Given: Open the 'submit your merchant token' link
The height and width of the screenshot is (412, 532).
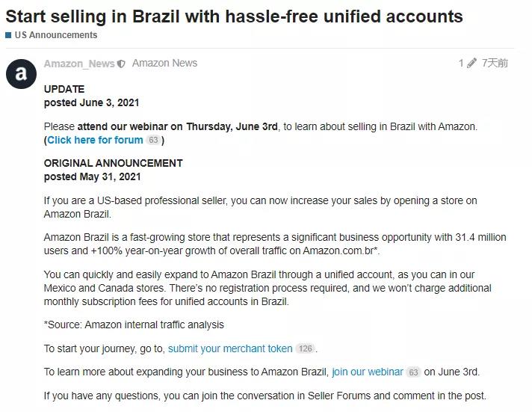Looking at the screenshot, I should pyautogui.click(x=230, y=348).
